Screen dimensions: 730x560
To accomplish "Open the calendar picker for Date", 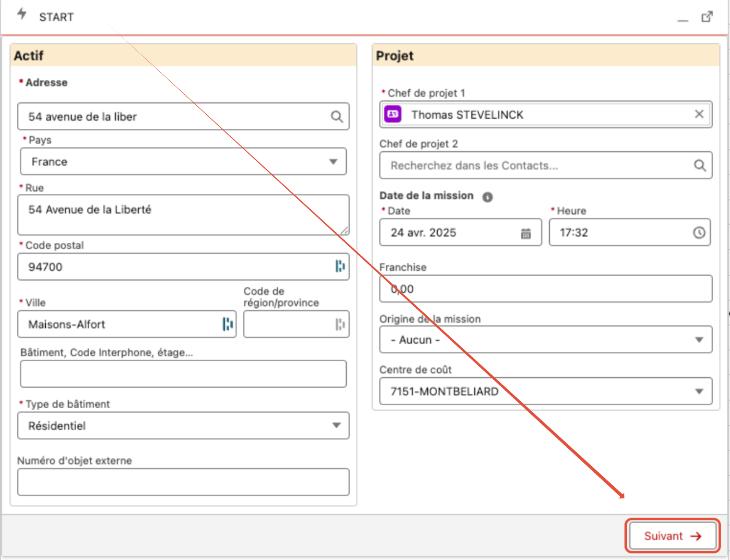I will pos(526,233).
